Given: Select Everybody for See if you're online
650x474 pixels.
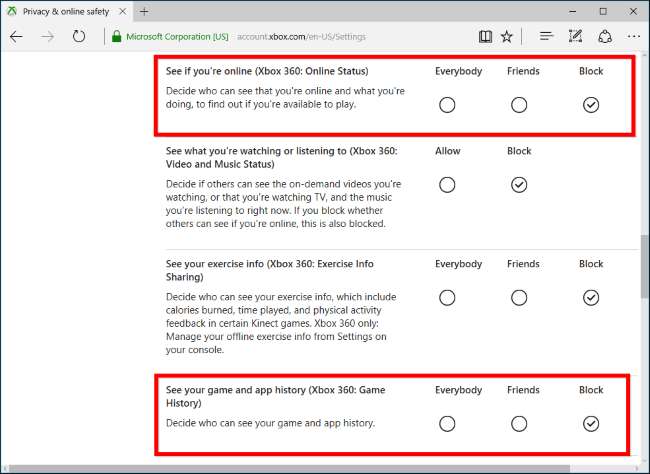Looking at the screenshot, I should [x=447, y=104].
